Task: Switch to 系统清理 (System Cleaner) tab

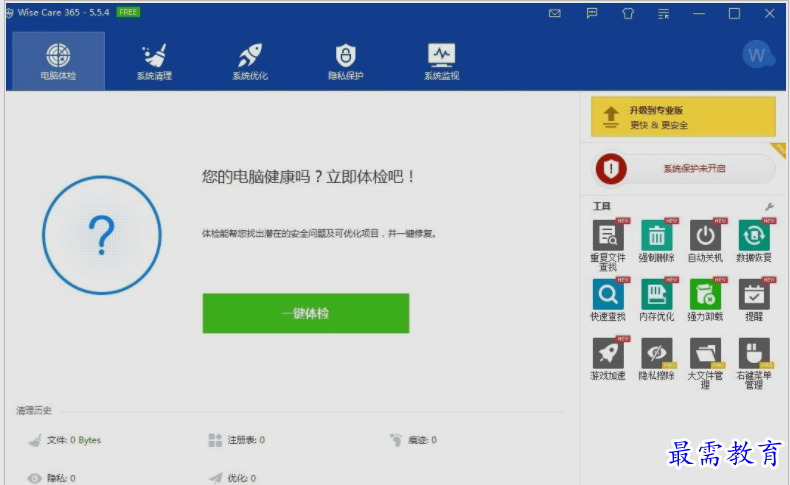Action: coord(154,61)
